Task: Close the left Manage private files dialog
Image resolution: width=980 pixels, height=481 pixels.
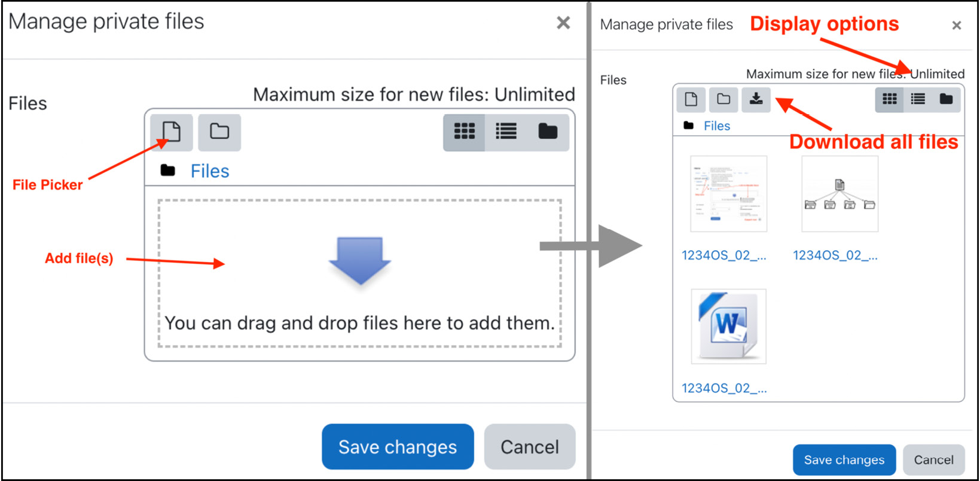Action: tap(563, 23)
